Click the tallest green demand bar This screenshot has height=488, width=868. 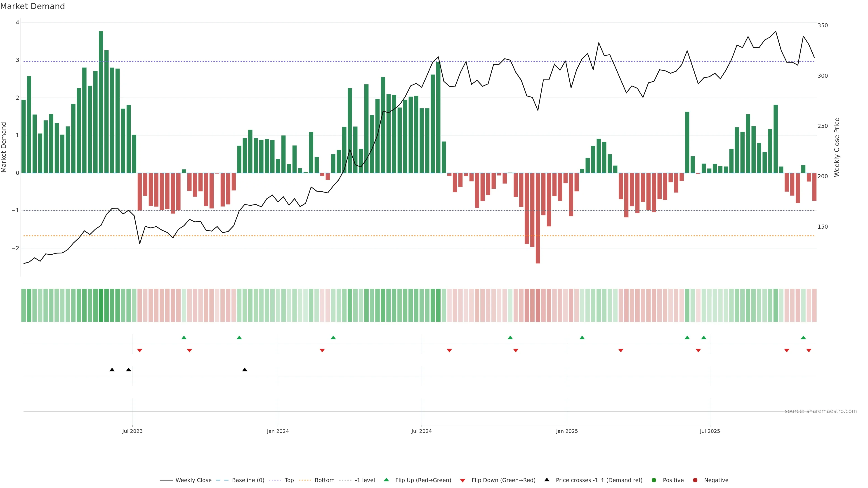click(x=101, y=101)
